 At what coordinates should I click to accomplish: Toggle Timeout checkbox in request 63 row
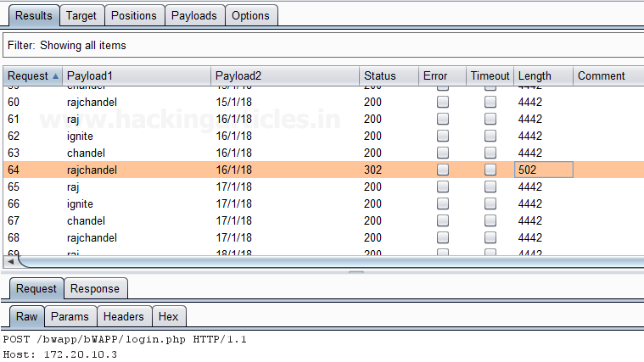tap(490, 153)
